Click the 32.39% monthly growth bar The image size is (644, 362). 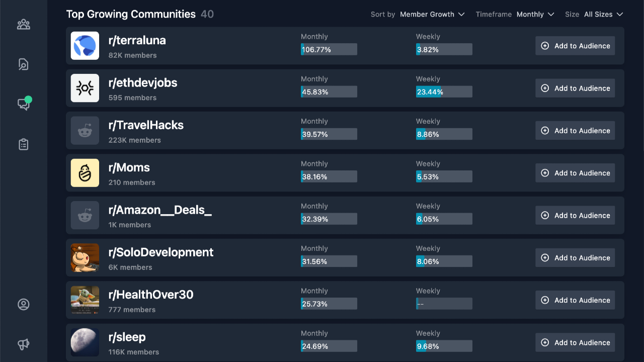pos(329,219)
